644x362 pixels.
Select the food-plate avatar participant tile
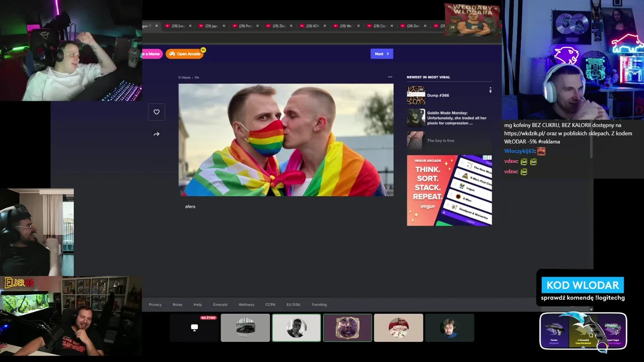398,328
